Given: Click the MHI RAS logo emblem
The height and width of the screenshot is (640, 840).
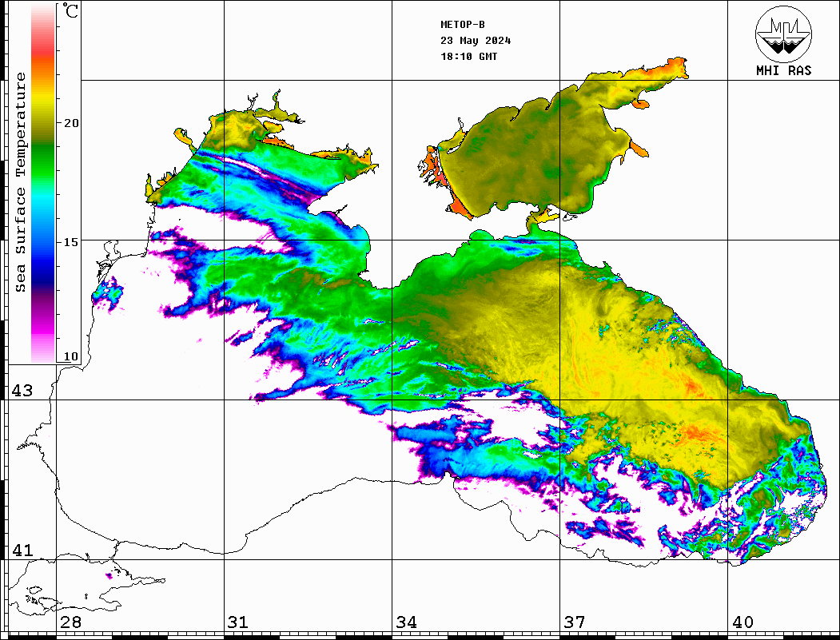Looking at the screenshot, I should click(784, 34).
